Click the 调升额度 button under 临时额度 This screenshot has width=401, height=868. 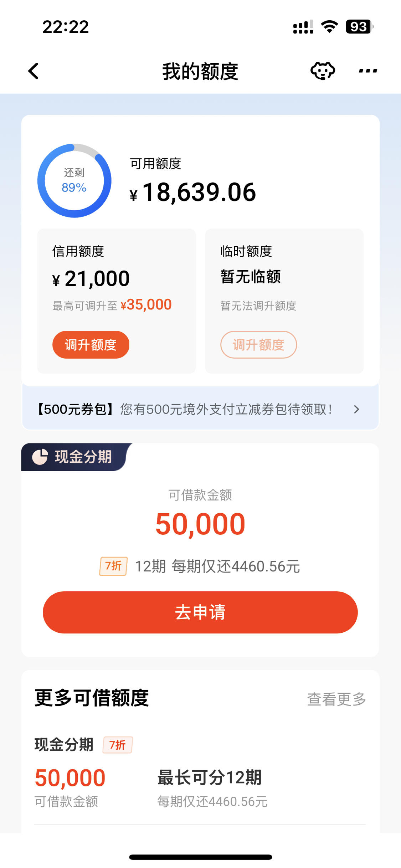point(259,345)
